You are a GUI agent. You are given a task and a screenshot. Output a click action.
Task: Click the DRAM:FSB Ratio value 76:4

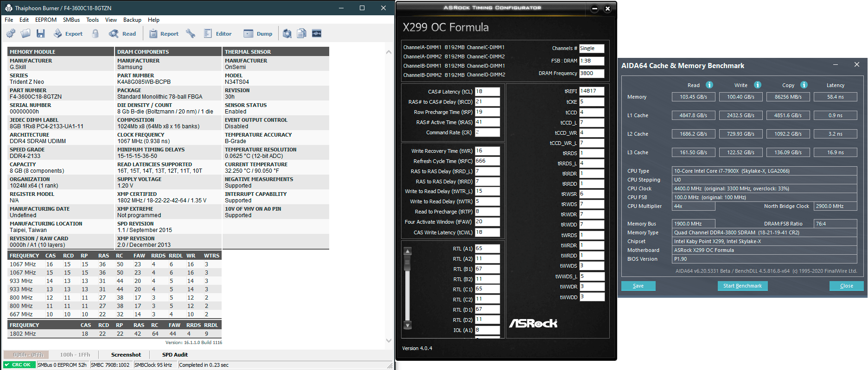(x=836, y=224)
